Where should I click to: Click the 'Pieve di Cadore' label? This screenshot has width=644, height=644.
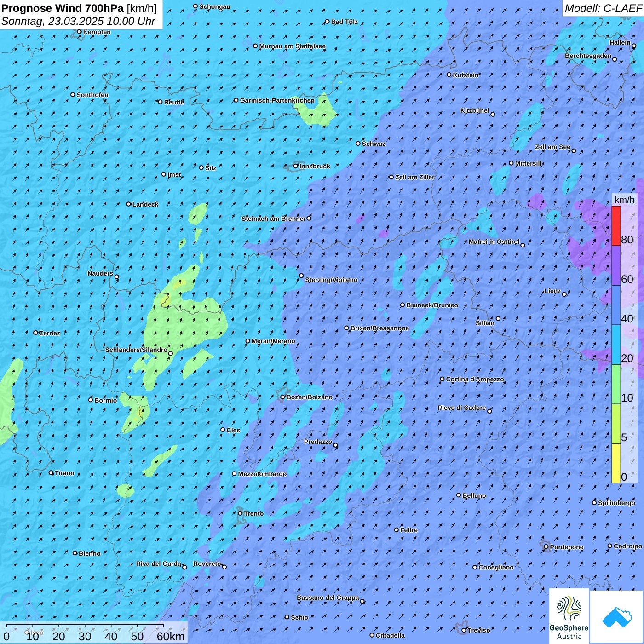point(462,408)
